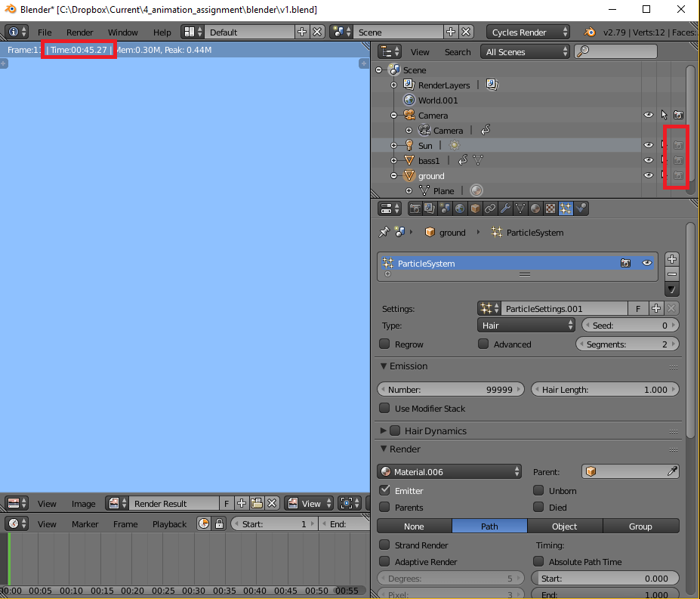
Task: Enable the Regrow checkbox
Action: tap(384, 344)
